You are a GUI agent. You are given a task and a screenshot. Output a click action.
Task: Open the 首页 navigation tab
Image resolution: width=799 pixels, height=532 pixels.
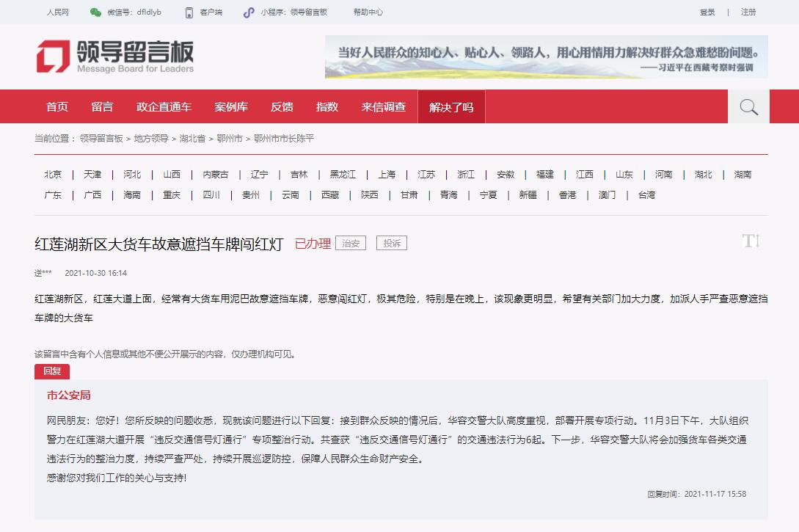coord(57,107)
